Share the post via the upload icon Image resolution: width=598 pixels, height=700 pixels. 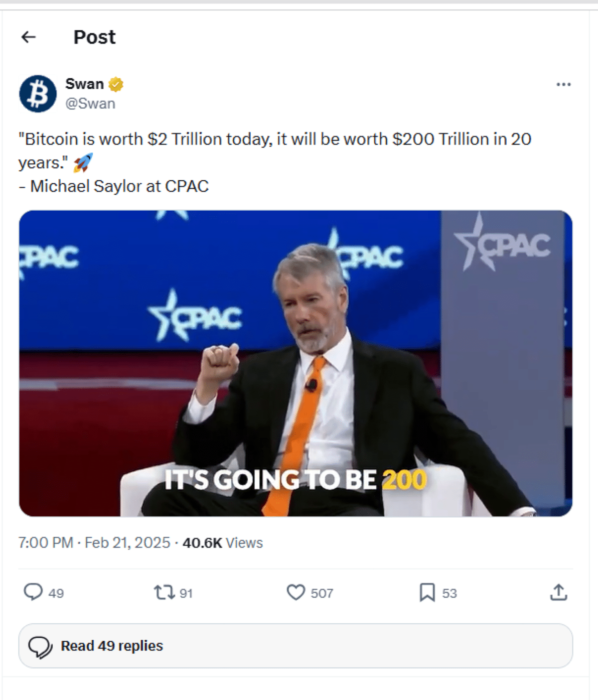pos(559,592)
